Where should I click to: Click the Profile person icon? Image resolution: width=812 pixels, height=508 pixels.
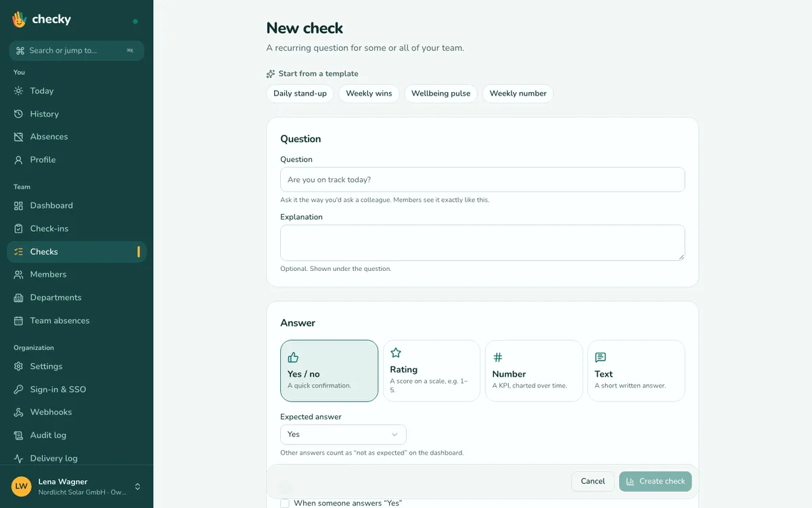(18, 160)
